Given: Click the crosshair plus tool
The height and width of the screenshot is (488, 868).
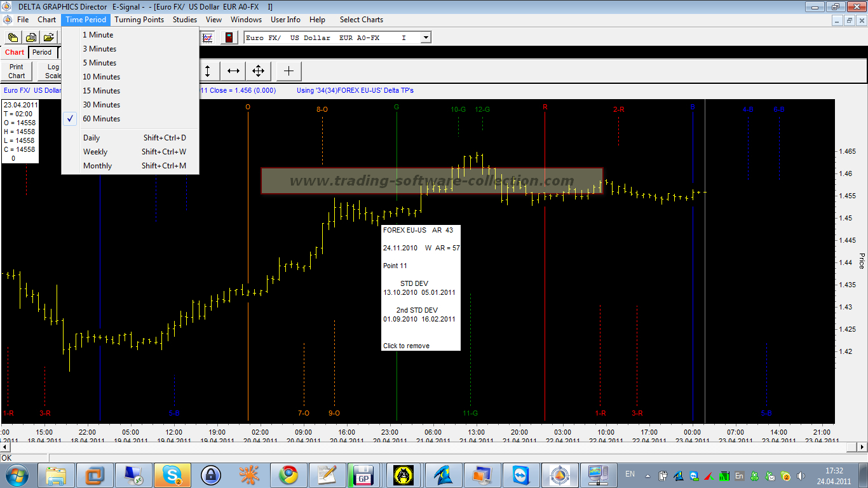Looking at the screenshot, I should point(288,71).
